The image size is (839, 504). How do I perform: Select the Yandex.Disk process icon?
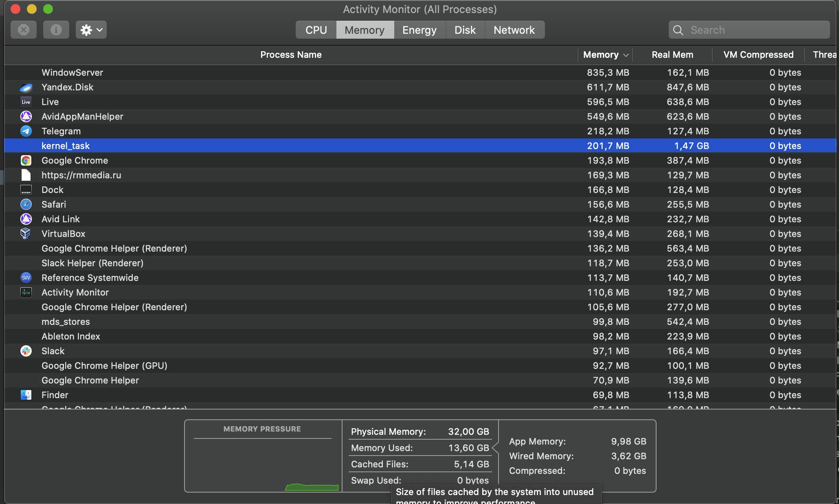pos(26,87)
